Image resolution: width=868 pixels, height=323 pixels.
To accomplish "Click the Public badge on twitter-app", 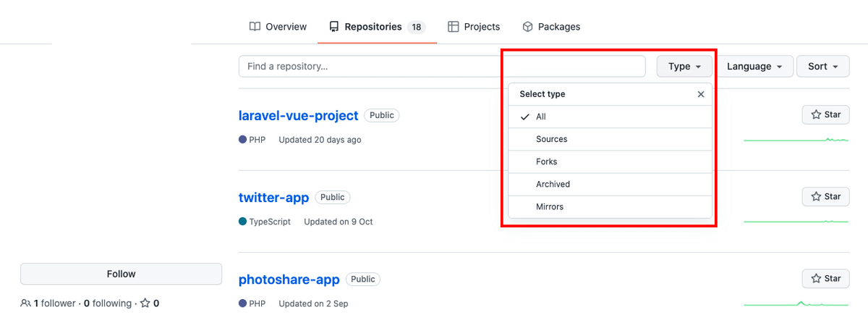I will coord(333,197).
